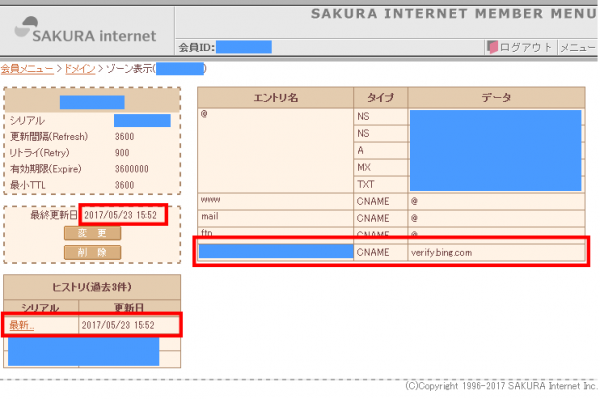Open the メニュー link in header
The height and width of the screenshot is (399, 600).
(577, 47)
